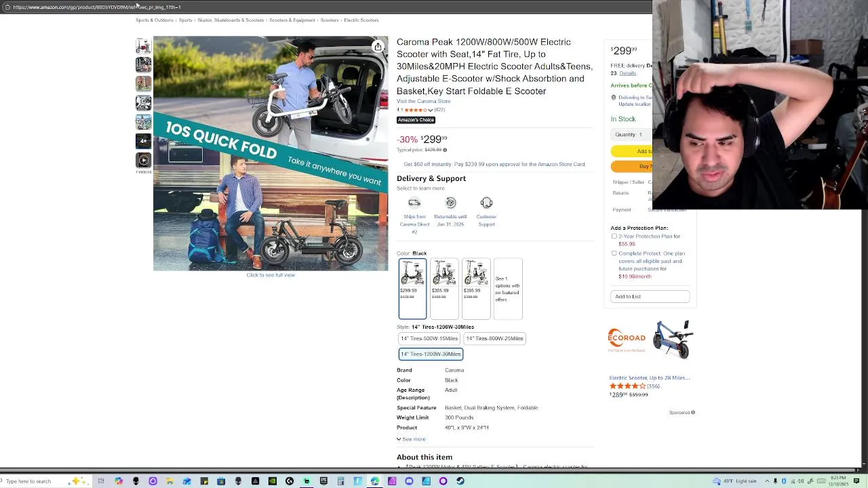Click the yellow Add to Cart button
The width and height of the screenshot is (868, 488).
coord(631,151)
